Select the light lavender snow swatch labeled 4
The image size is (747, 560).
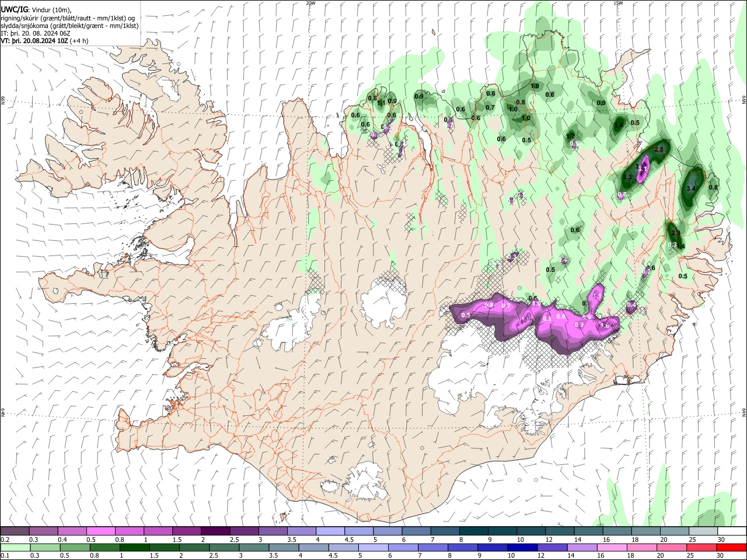(x=330, y=531)
